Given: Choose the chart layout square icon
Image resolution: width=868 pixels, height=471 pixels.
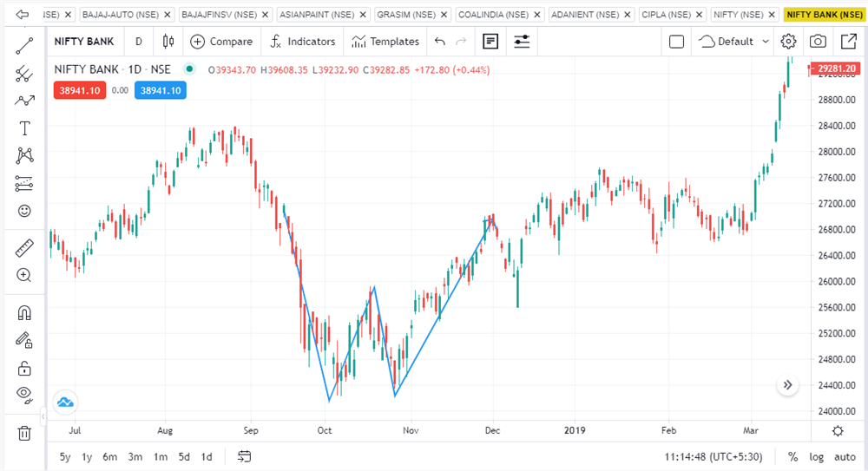Looking at the screenshot, I should (676, 42).
